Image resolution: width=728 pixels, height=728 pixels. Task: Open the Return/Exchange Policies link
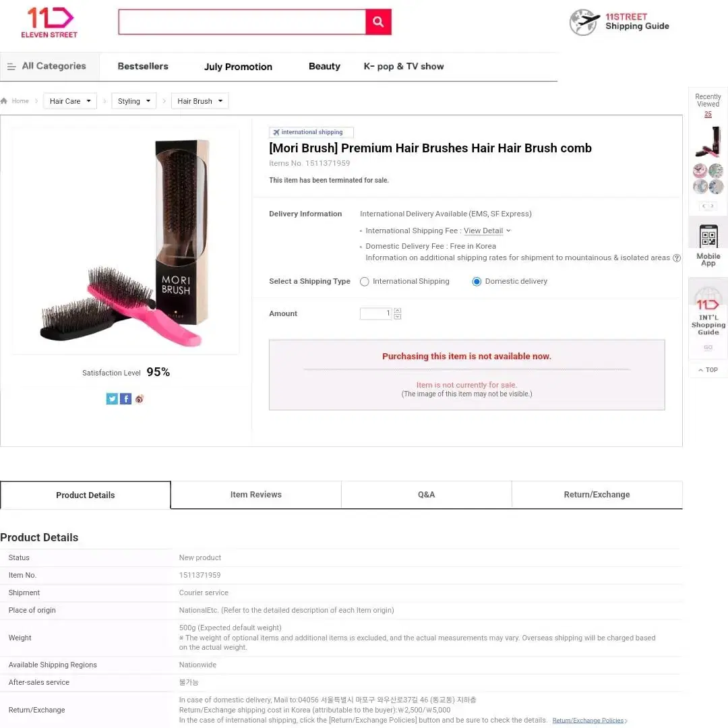coord(589,721)
